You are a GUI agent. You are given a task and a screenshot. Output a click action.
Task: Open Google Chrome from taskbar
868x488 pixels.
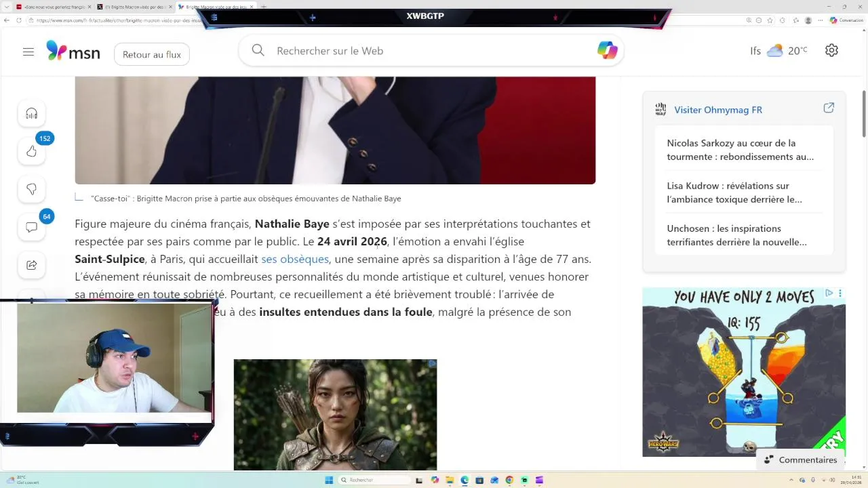point(509,480)
